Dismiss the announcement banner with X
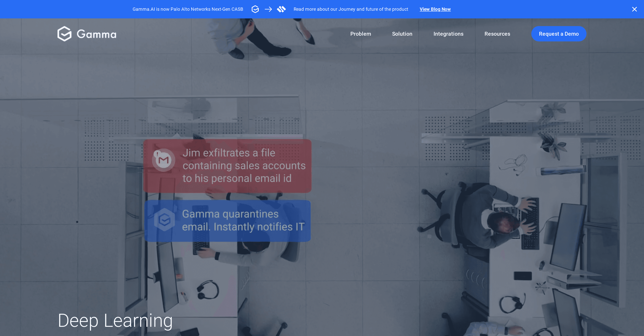 634,9
